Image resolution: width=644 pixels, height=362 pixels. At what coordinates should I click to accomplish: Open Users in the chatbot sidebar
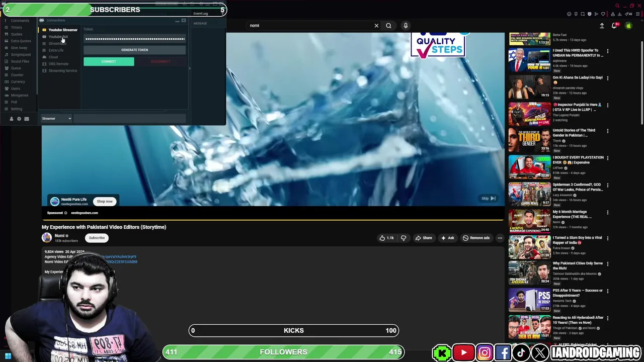(16, 88)
